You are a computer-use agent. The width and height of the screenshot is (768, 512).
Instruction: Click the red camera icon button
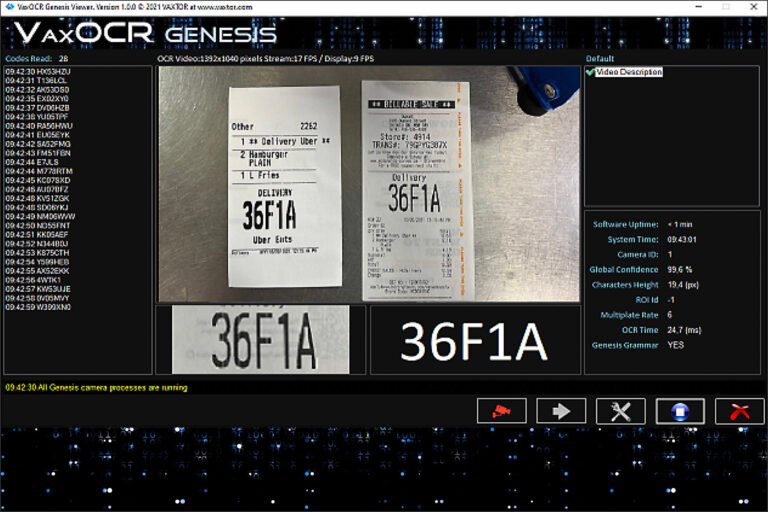[x=502, y=411]
